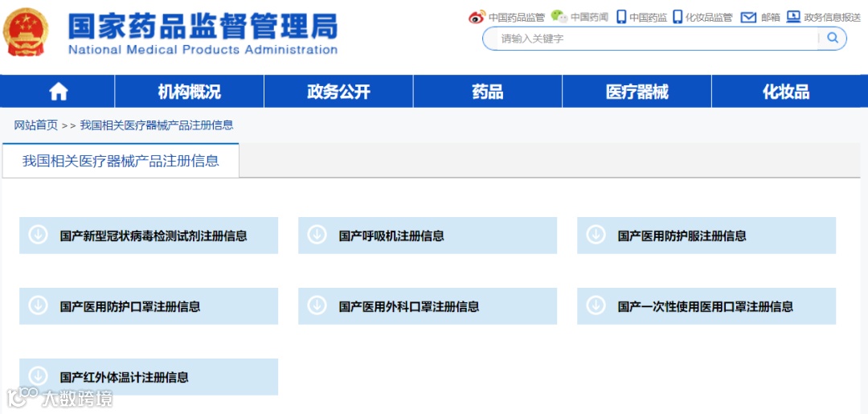Click download icon for 国产医用外科口罩注册信息
The image size is (868, 414).
point(317,305)
